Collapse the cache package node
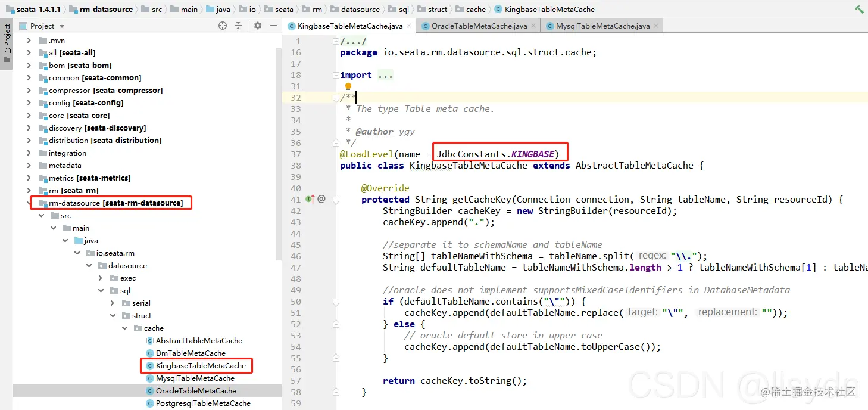Screen dimensions: 868x410 (x=124, y=328)
